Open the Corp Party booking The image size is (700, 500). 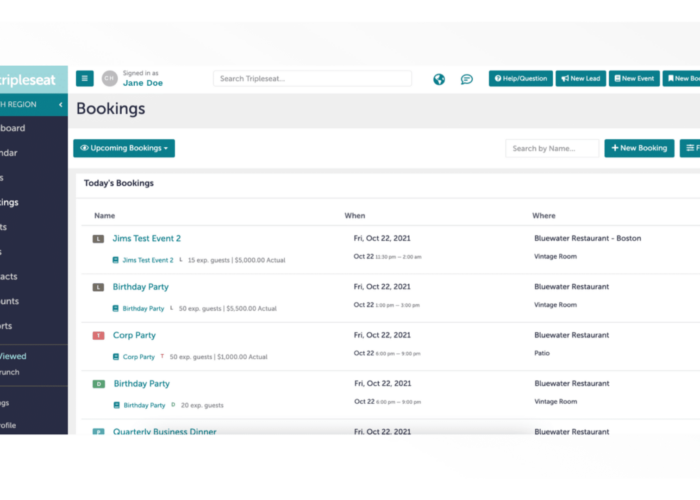click(x=134, y=335)
